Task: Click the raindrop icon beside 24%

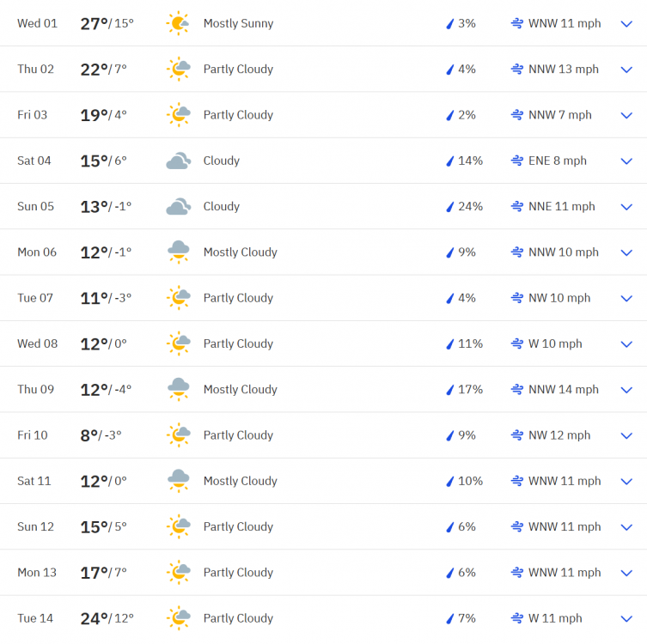Action: (449, 207)
